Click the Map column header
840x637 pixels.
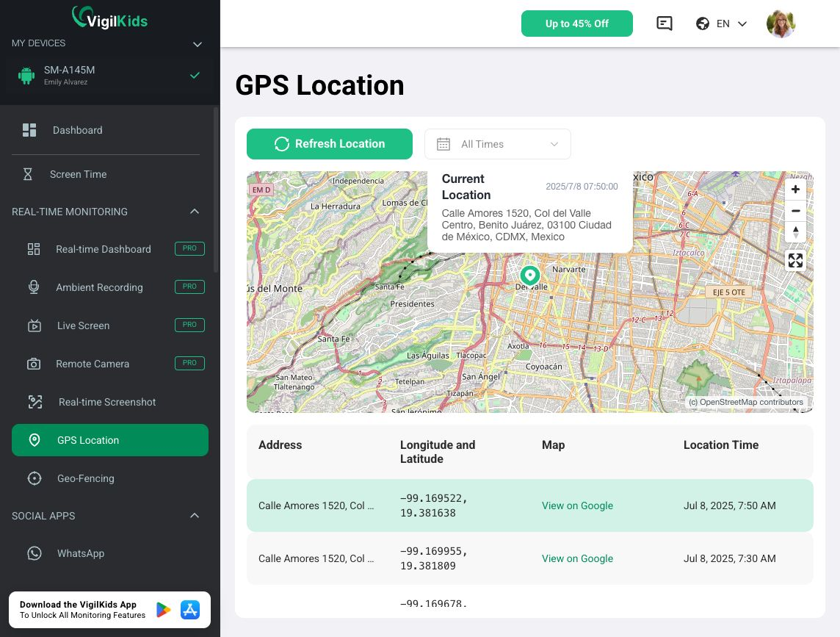pos(553,445)
